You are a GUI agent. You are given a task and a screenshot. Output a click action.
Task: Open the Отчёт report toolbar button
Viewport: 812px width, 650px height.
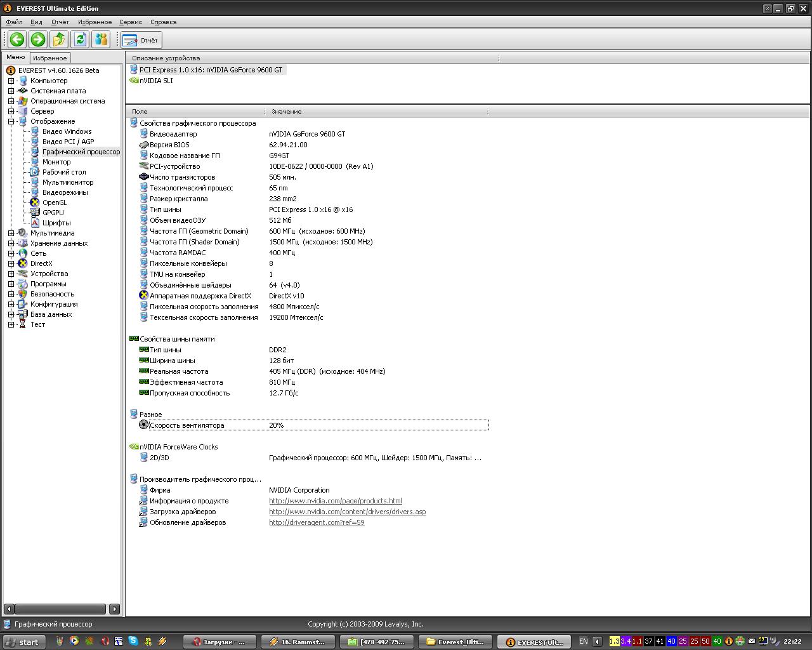141,40
